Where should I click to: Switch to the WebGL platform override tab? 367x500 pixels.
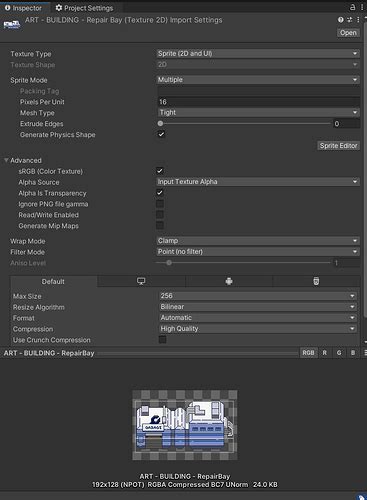click(316, 281)
